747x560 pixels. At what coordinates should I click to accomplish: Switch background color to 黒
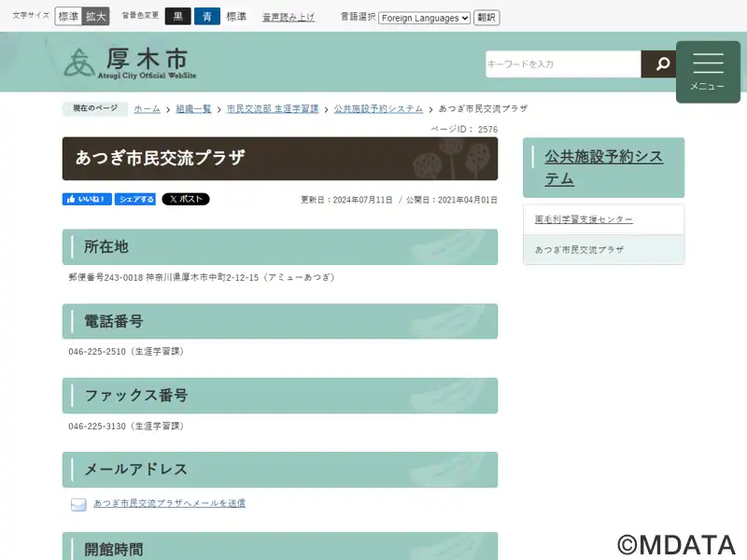(177, 17)
